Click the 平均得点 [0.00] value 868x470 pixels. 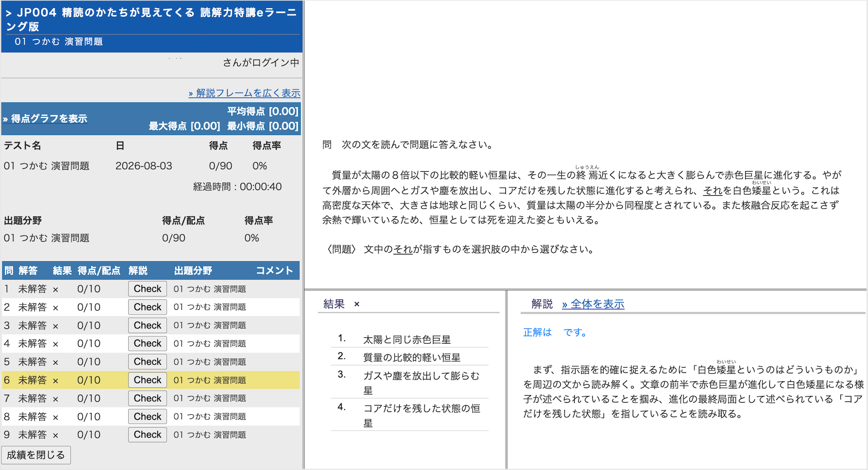262,112
